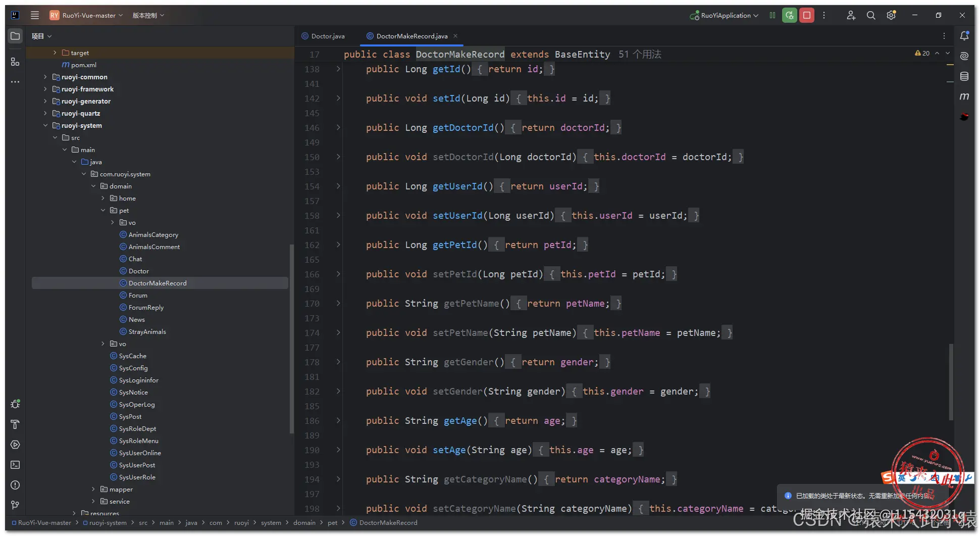Open the Notifications bell panel
This screenshot has height=536, width=980.
coord(964,36)
